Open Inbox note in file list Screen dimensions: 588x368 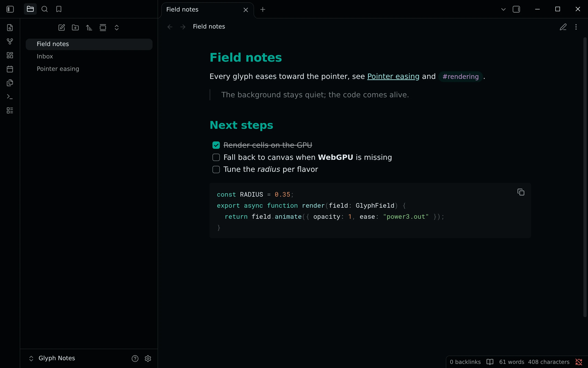pos(89,57)
